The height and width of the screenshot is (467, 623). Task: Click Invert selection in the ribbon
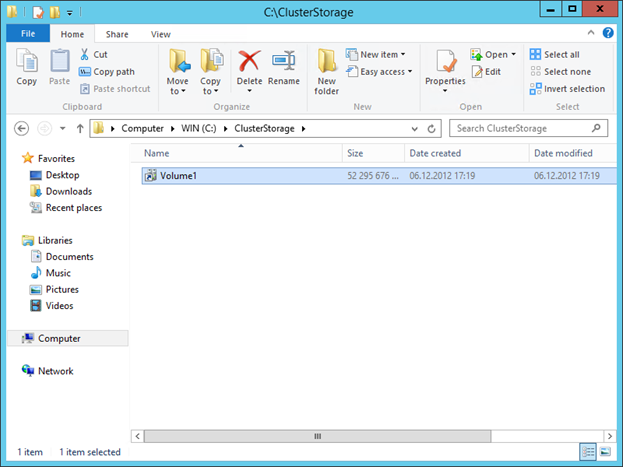(x=567, y=89)
